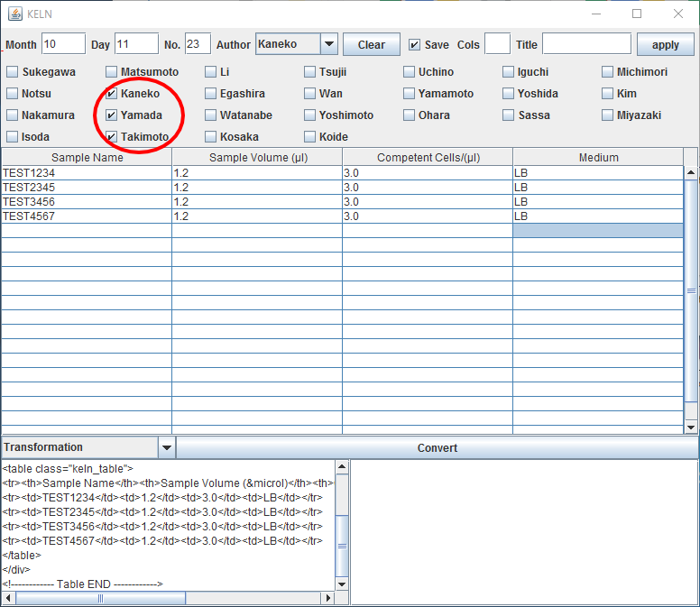
Task: Select the Isoda checkbox
Action: pos(13,136)
